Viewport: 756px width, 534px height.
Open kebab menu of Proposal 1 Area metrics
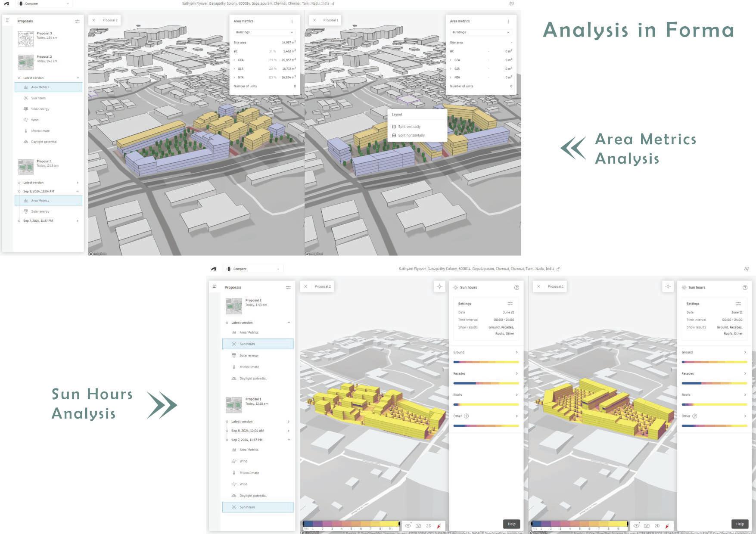pos(508,21)
